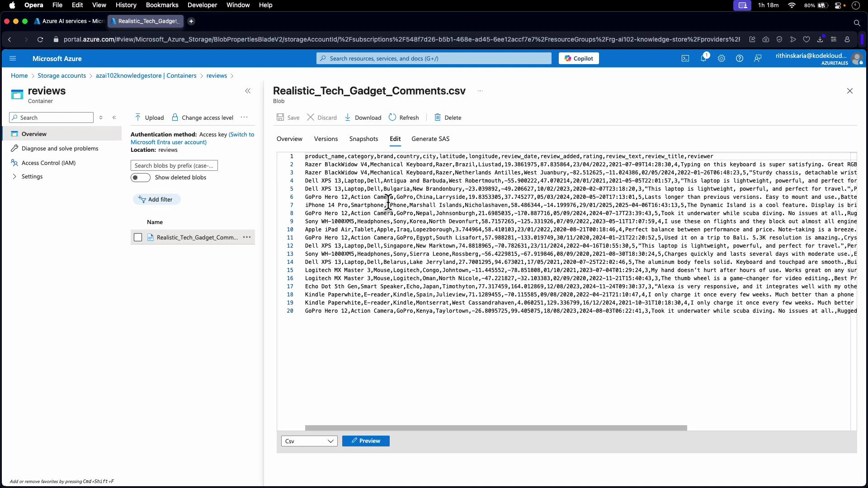The image size is (868, 488).
Task: Open Azure portal notifications bell
Action: coord(703,58)
